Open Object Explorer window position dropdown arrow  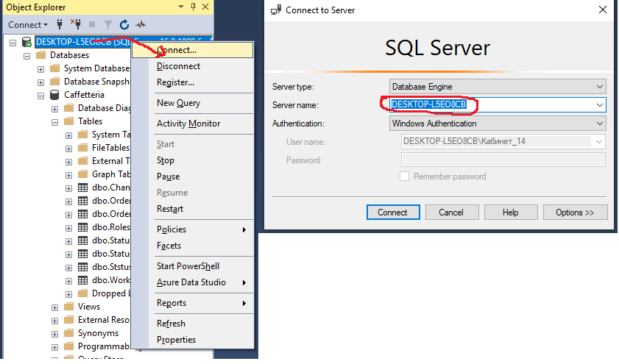(x=181, y=7)
